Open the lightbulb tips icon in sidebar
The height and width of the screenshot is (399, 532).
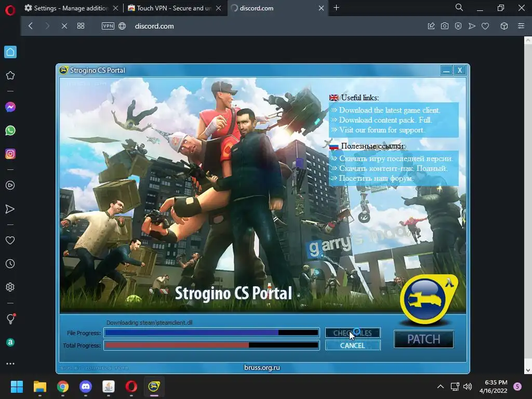click(x=10, y=318)
